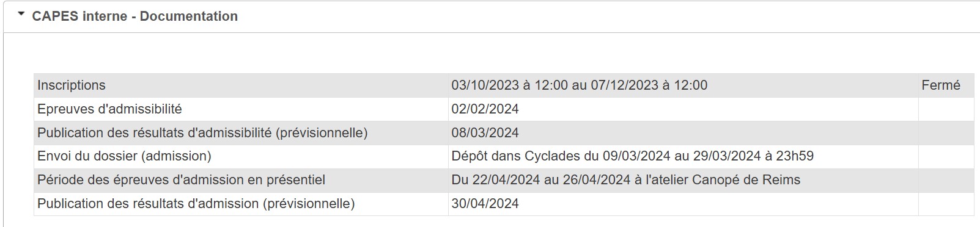Click the Dépôt dans Cyclades deadline text
Viewport: 980px width, 227px height.
point(632,156)
